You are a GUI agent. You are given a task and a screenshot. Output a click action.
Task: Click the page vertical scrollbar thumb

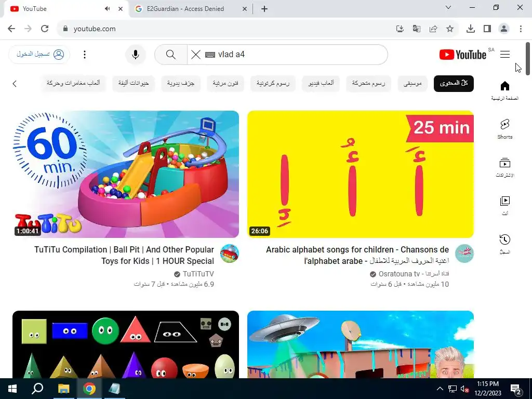pyautogui.click(x=528, y=58)
